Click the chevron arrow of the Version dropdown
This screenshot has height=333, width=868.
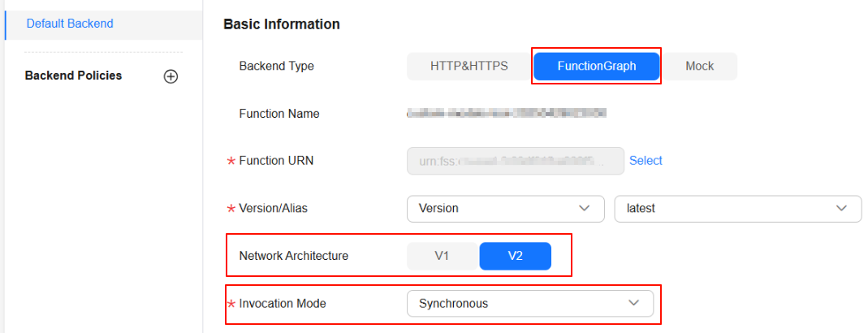pyautogui.click(x=584, y=209)
